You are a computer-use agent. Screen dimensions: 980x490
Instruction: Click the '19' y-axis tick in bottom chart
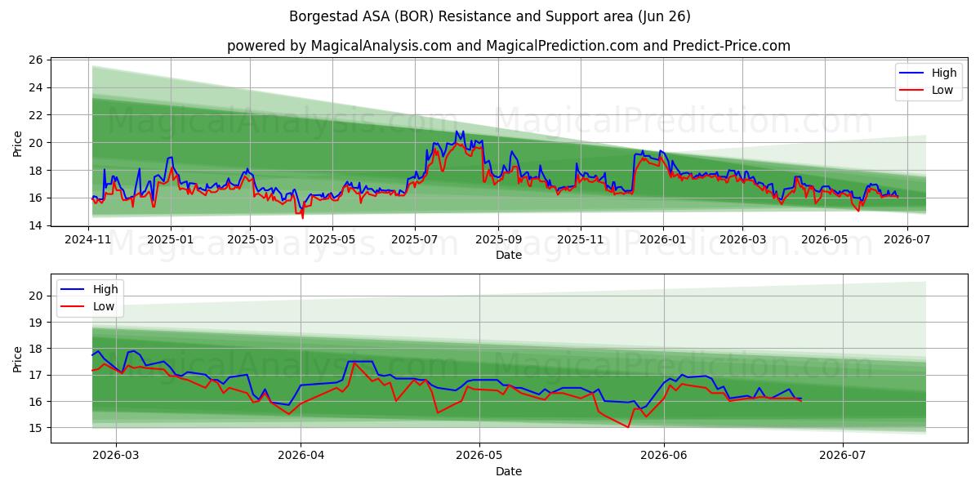pyautogui.click(x=35, y=323)
